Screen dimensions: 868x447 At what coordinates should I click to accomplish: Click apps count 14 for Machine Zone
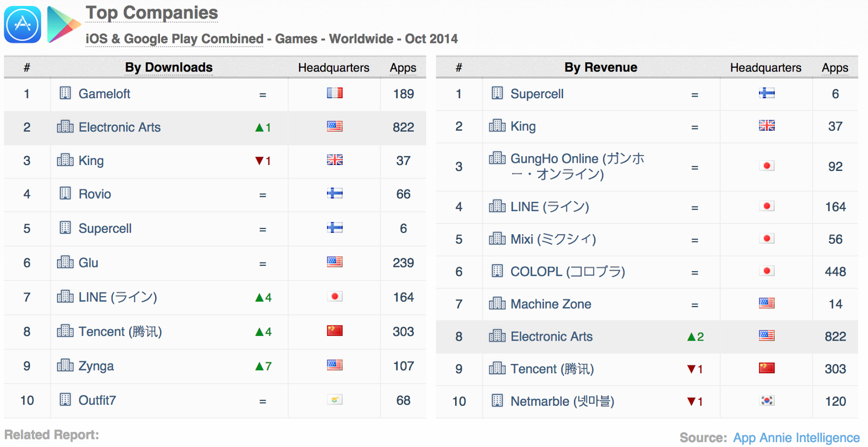point(835,304)
